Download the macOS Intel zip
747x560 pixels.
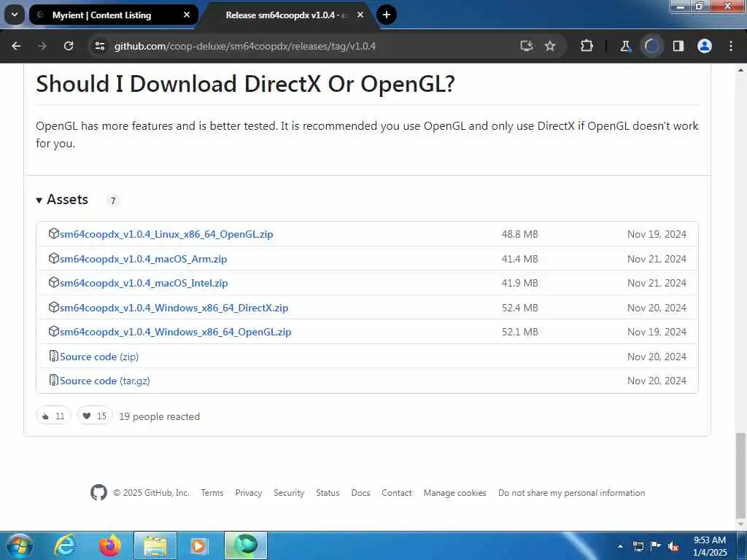pos(144,284)
